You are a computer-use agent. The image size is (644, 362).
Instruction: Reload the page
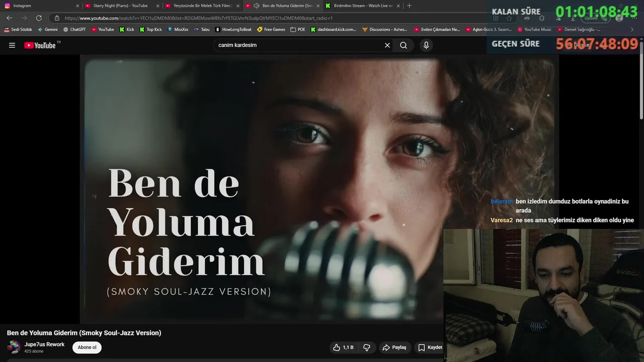point(39,18)
